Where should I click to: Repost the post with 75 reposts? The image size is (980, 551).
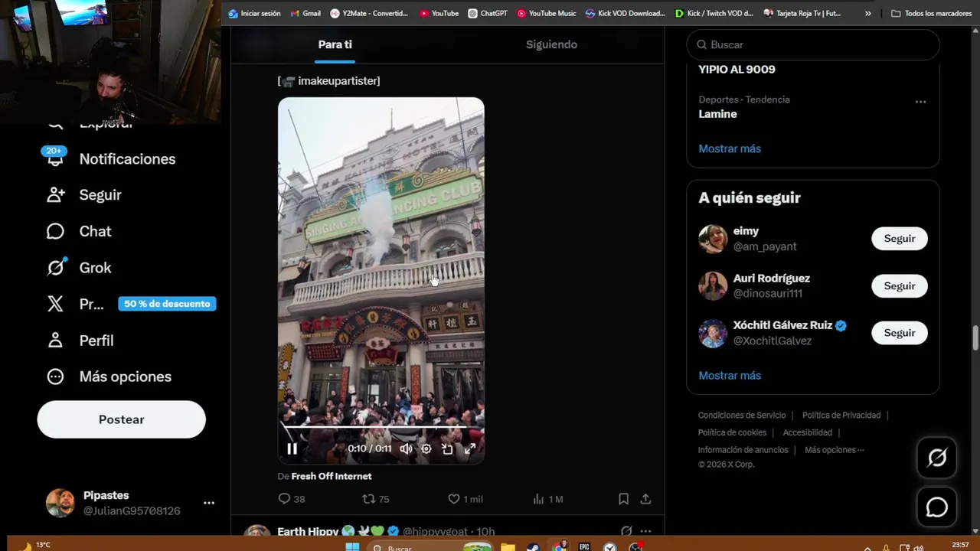coord(376,499)
